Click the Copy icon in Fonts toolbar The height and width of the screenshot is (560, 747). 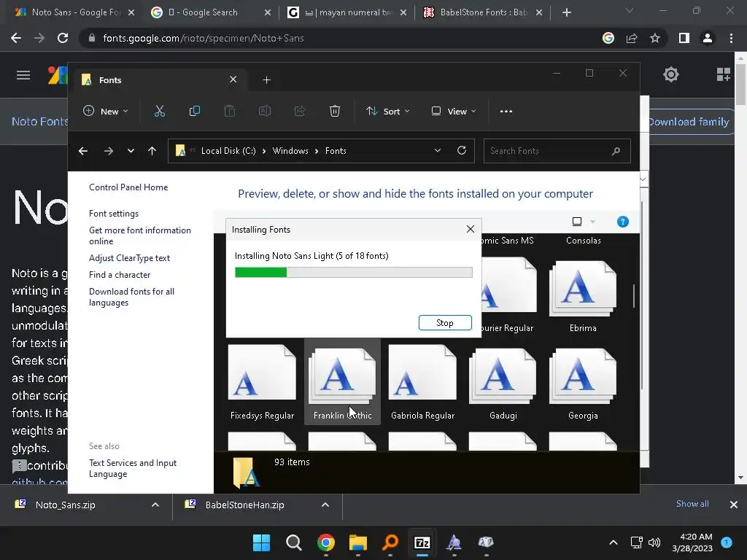(194, 112)
